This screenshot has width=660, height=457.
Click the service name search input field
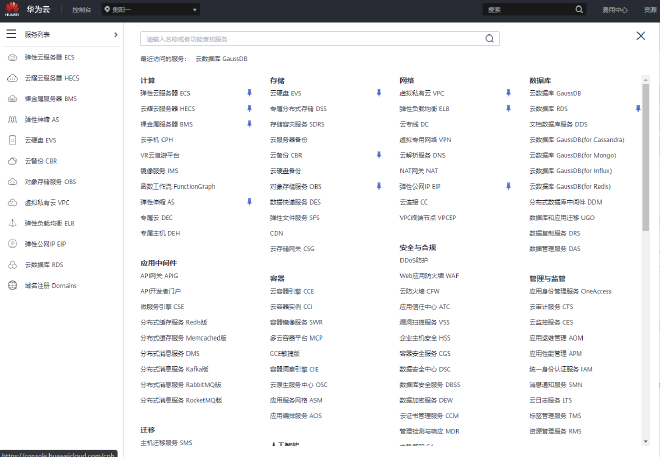coord(312,38)
